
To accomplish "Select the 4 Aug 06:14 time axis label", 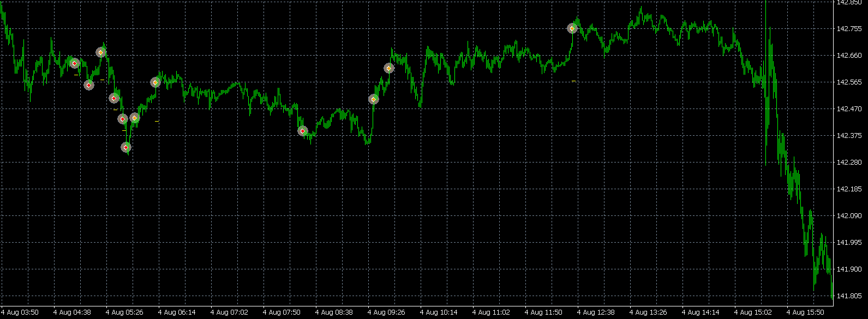I will 177,312.
